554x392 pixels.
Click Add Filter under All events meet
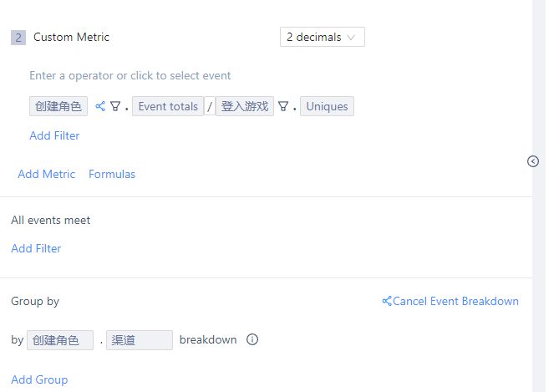pos(36,248)
